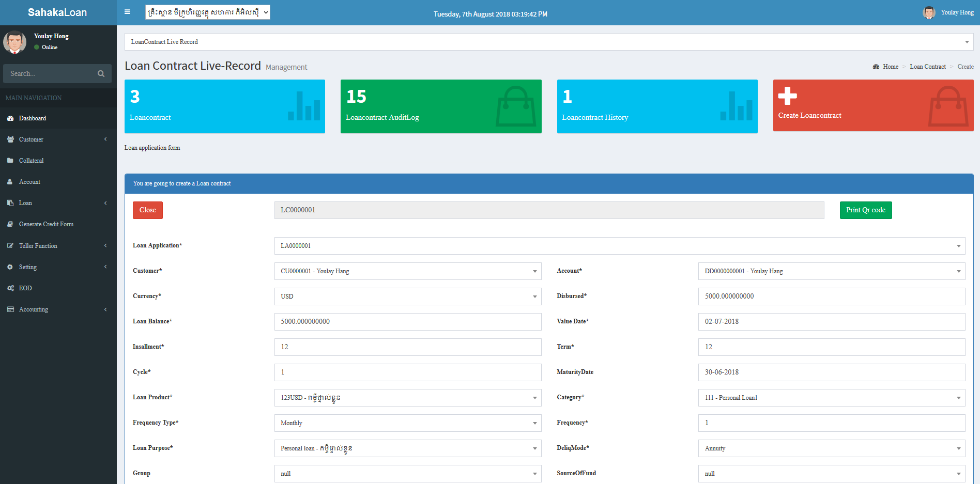This screenshot has height=484, width=980.
Task: Click the Print Qr code button
Action: pyautogui.click(x=865, y=210)
